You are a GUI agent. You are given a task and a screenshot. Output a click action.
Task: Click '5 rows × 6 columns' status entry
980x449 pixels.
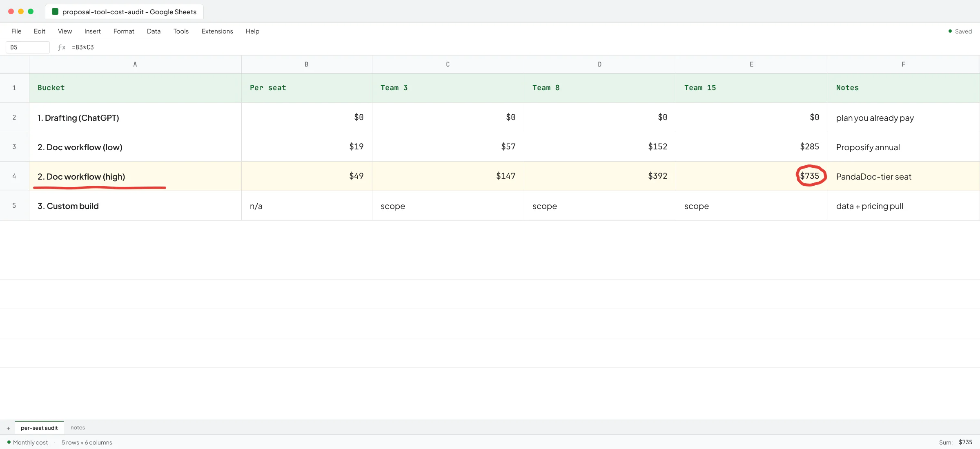pyautogui.click(x=87, y=442)
